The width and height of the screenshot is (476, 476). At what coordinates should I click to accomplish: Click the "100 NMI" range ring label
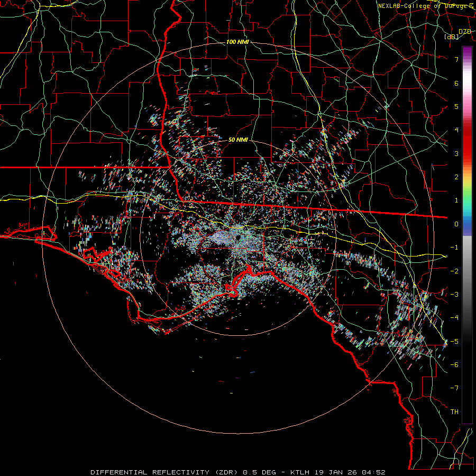(237, 42)
